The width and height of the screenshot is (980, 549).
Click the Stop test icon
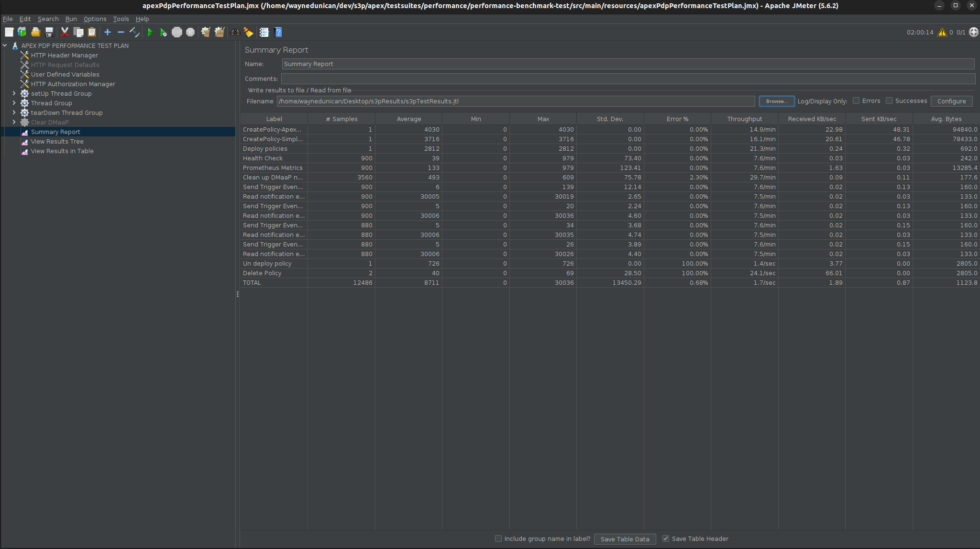pos(177,32)
